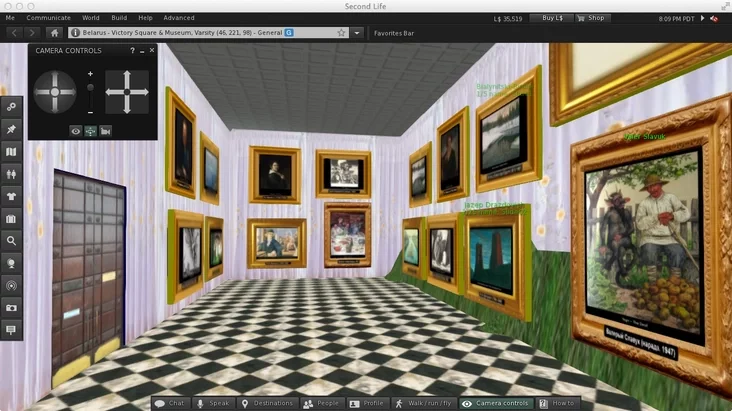Image resolution: width=732 pixels, height=411 pixels.
Task: Open the Inventory suitcase sidebar button
Action: click(x=11, y=219)
